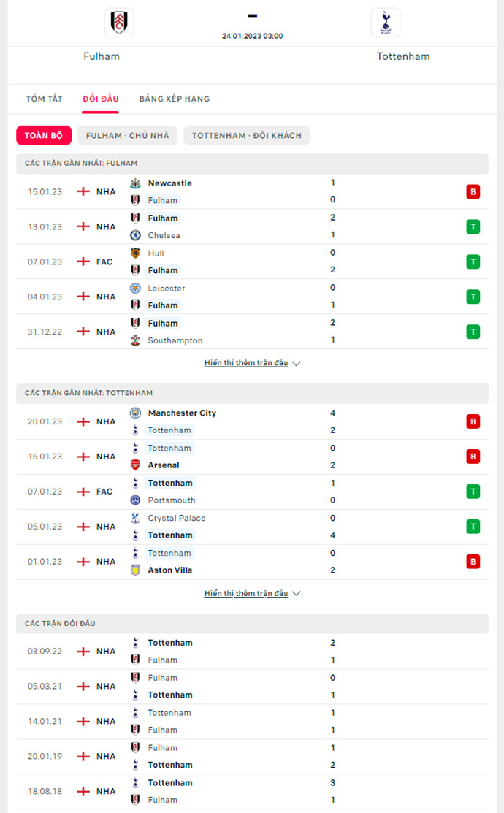The height and width of the screenshot is (813, 504).
Task: Click the Arsenal club logo
Action: (135, 465)
